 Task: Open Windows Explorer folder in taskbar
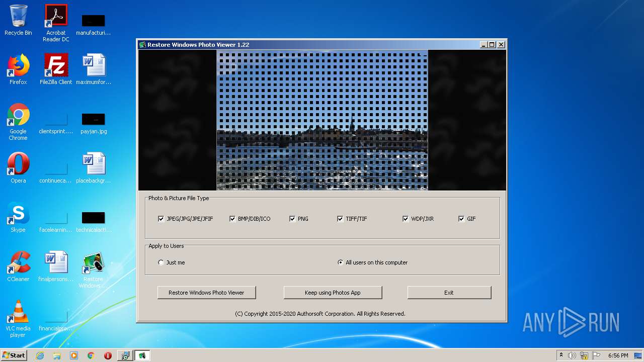(57, 355)
